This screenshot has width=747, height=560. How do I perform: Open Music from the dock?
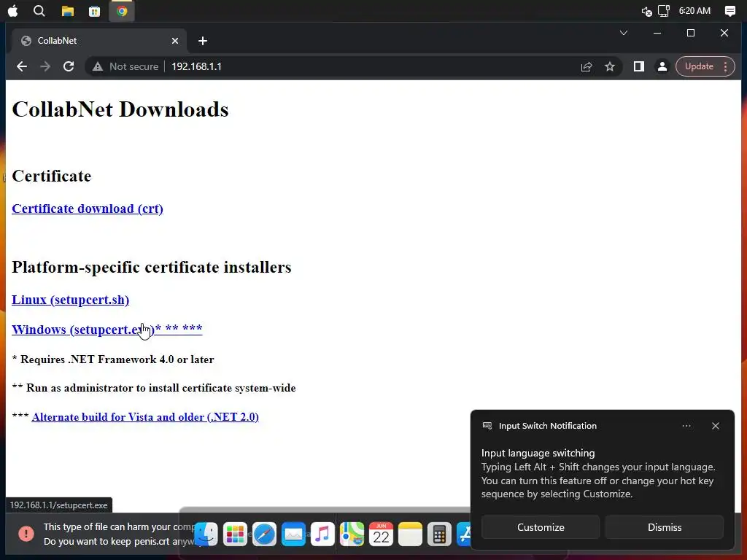point(322,534)
